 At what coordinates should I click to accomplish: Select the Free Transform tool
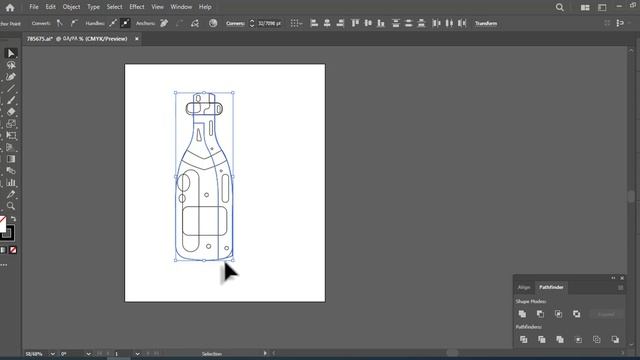coord(11,136)
